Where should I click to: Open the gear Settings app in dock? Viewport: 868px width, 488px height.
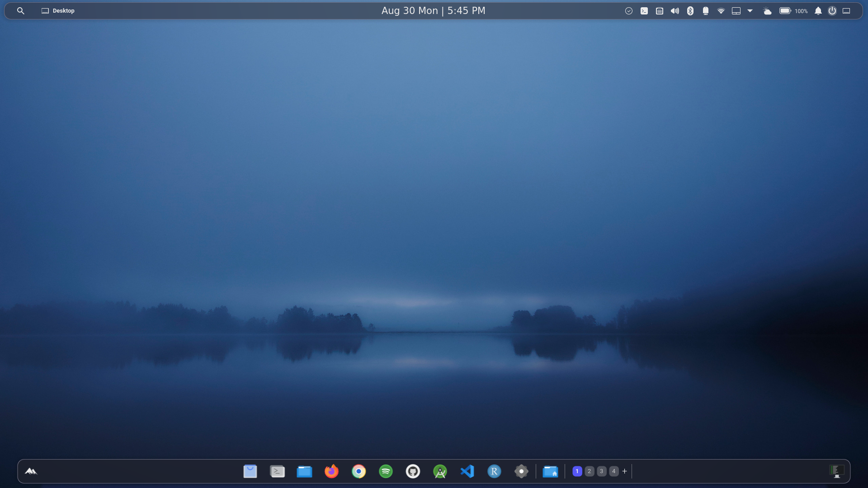pos(521,471)
